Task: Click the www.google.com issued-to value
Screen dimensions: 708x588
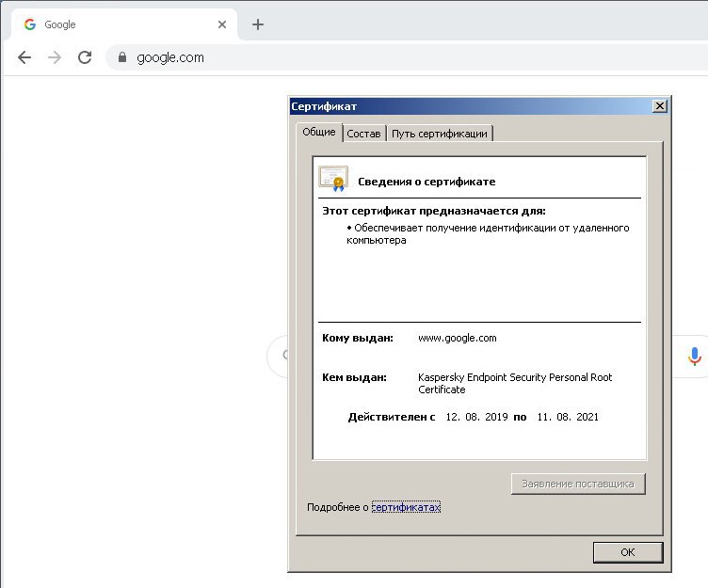Action: (457, 338)
